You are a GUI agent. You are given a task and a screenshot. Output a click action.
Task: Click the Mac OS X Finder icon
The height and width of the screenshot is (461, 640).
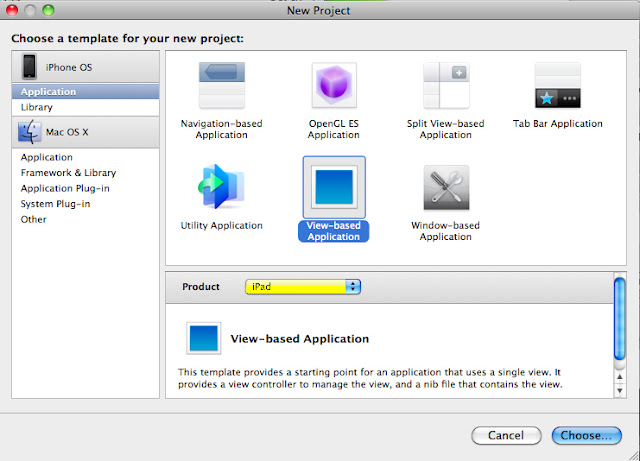pyautogui.click(x=29, y=132)
